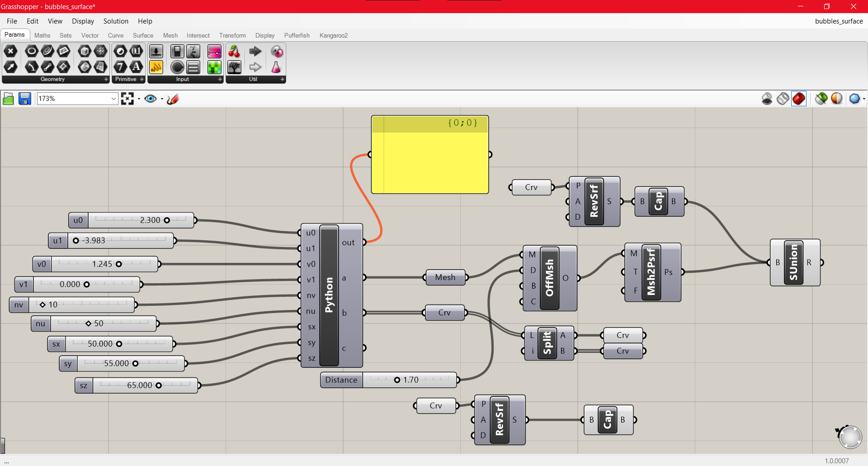Select the Integer 7 primitive icon

coord(120,67)
